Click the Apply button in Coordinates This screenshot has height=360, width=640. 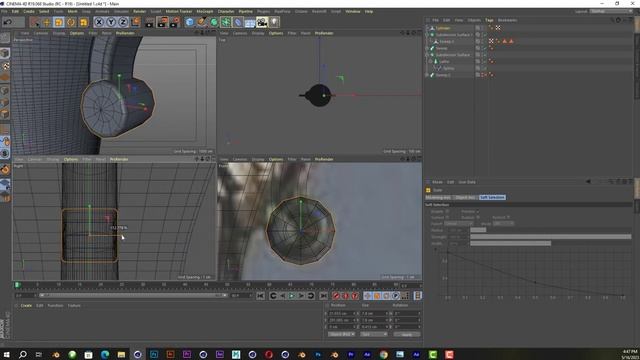coord(407,334)
